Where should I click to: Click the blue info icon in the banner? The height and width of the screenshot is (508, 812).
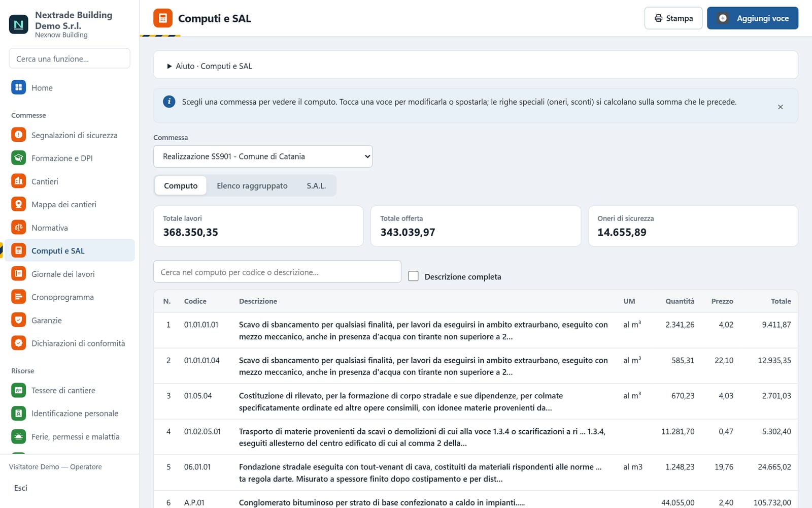[169, 102]
